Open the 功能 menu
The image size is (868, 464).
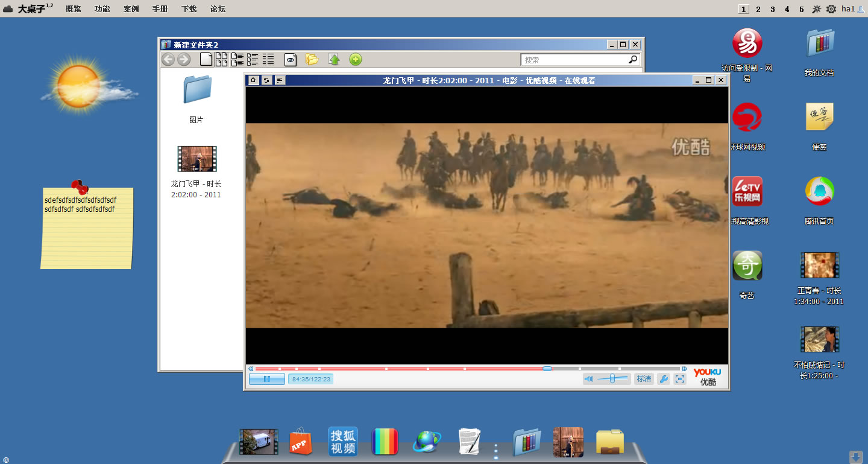point(102,9)
